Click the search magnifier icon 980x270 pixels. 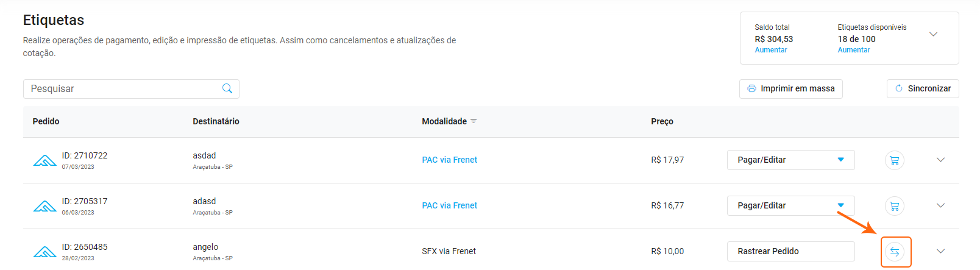[227, 89]
